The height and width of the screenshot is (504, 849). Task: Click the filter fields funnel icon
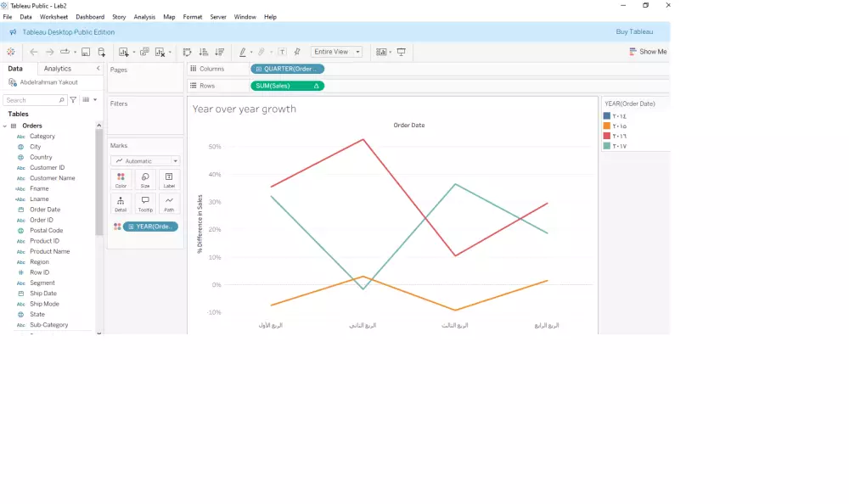click(x=73, y=99)
